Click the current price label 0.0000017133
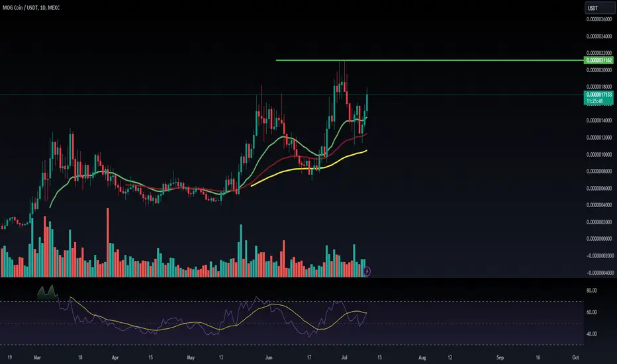Viewport: 617px width, 364px height. [x=599, y=95]
